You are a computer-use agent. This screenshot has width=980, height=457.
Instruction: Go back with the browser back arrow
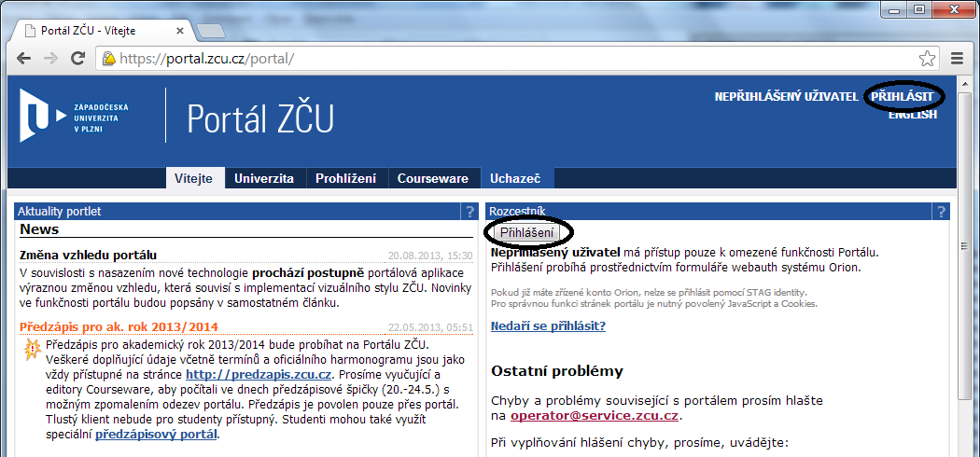click(23, 59)
